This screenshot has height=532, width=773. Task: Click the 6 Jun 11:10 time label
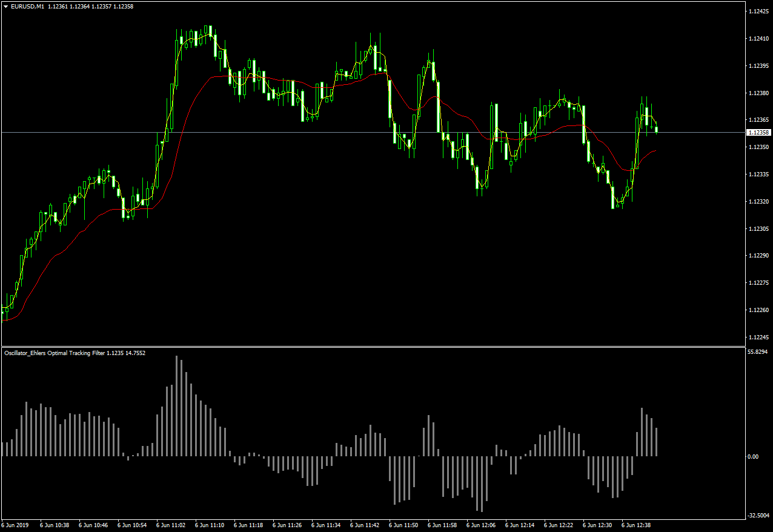coord(210,525)
